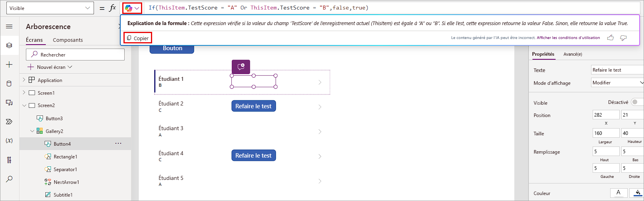Edit the Largeur size field
The height and width of the screenshot is (201, 644).
click(606, 133)
